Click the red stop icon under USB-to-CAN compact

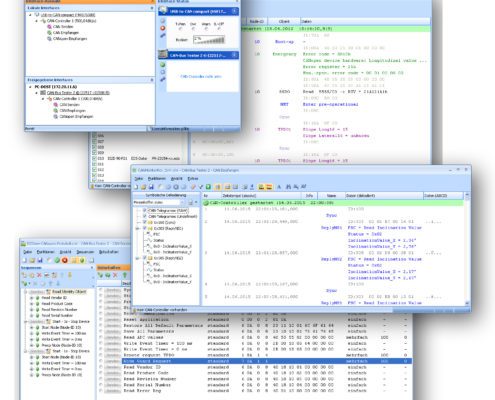163,28
